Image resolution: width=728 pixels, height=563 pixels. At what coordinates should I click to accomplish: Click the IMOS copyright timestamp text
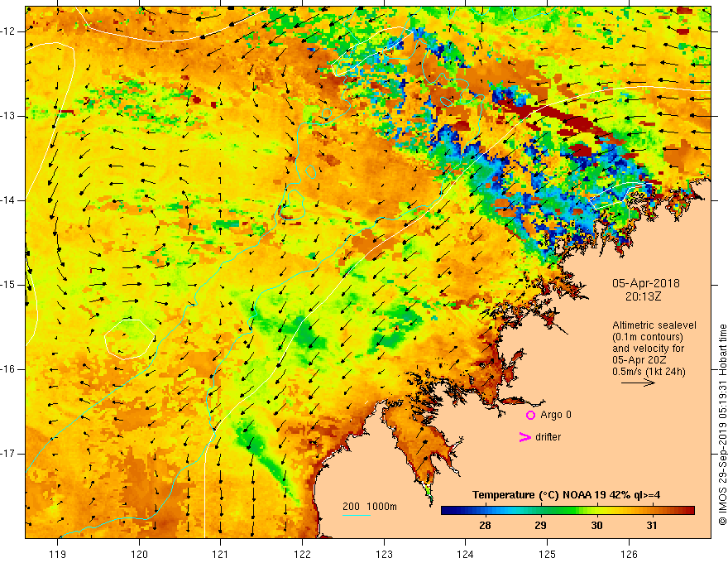coord(722,425)
